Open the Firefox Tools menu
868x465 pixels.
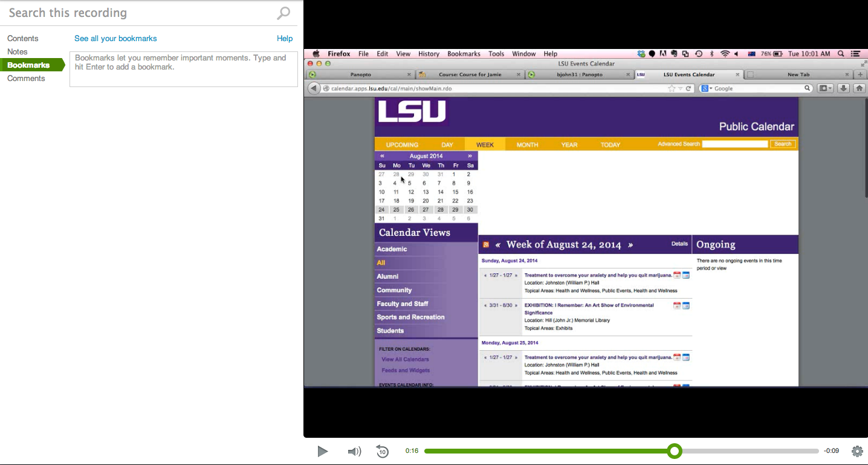pos(496,54)
